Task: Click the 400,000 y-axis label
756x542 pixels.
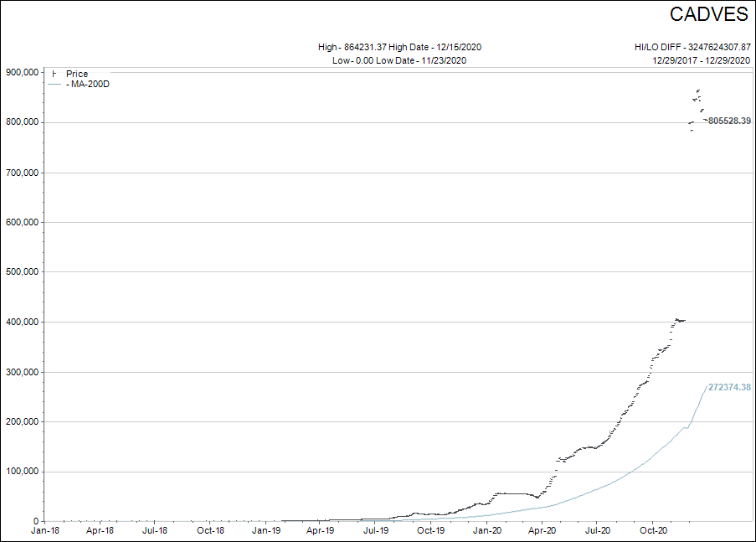Action: (x=21, y=322)
